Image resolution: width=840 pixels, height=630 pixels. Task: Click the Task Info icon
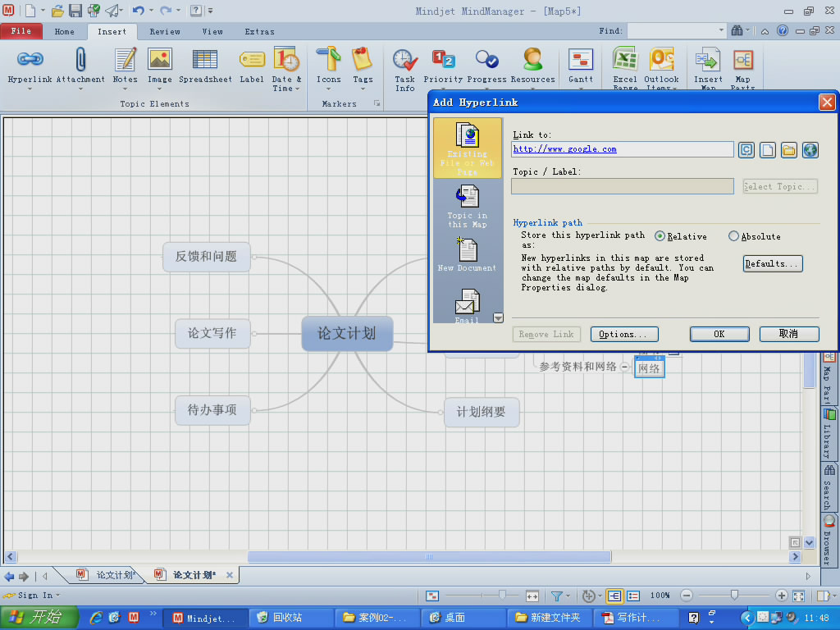click(405, 60)
